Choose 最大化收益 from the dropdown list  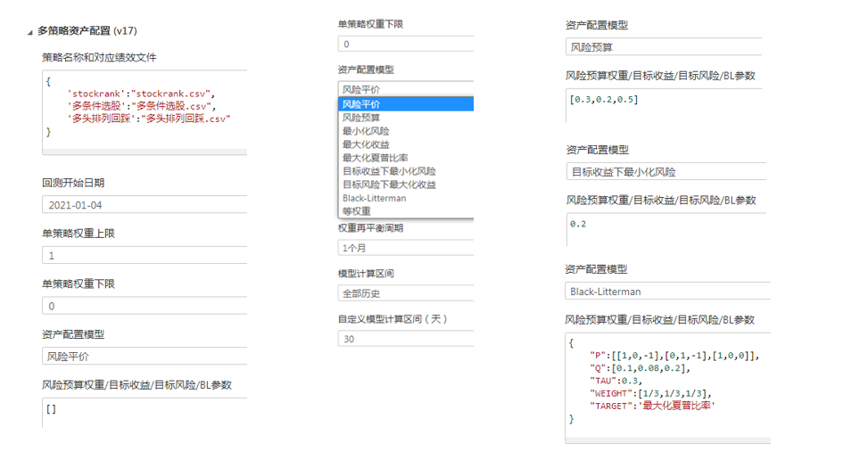[x=406, y=144]
